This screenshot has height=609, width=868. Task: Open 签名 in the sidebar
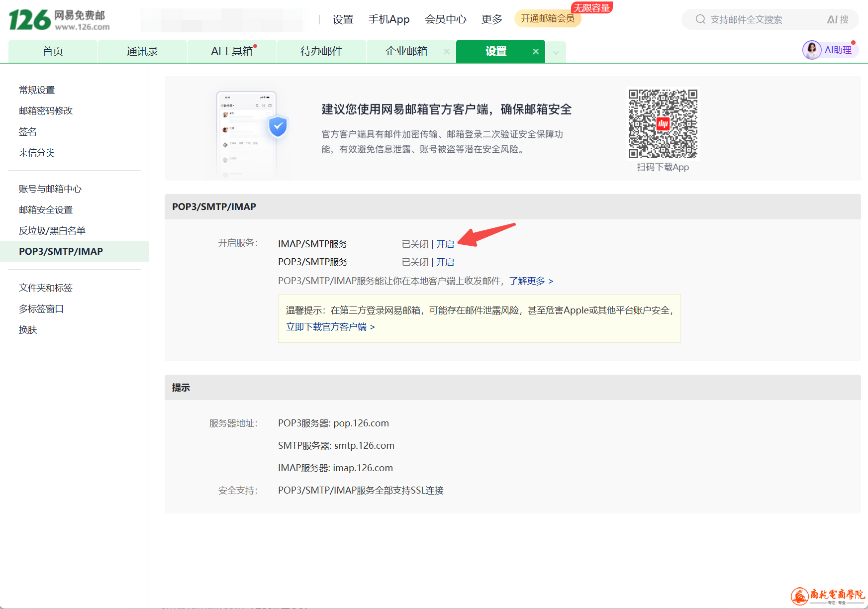[x=28, y=132]
